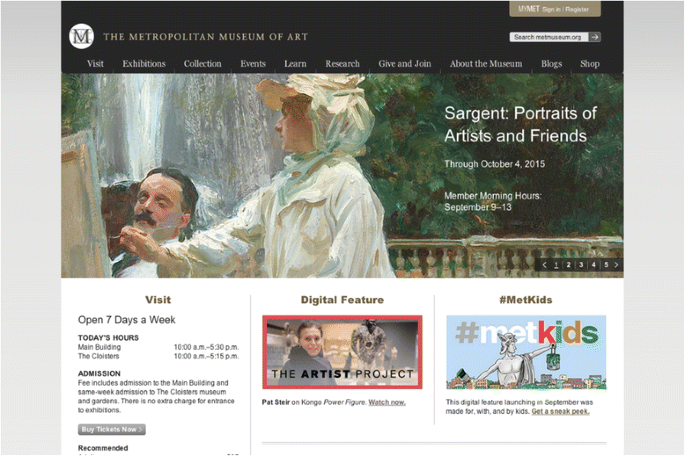Image resolution: width=685 pixels, height=456 pixels.
Task: Open MyMet Sign in / Register
Action: pyautogui.click(x=555, y=9)
